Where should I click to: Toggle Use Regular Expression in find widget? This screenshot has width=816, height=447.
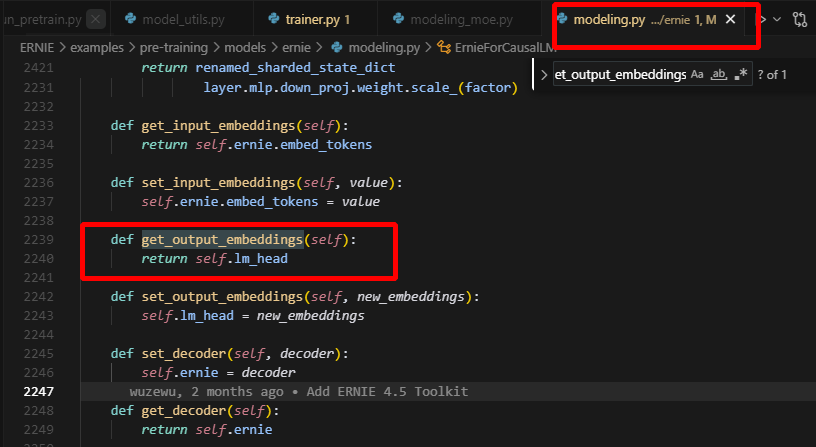click(x=740, y=75)
